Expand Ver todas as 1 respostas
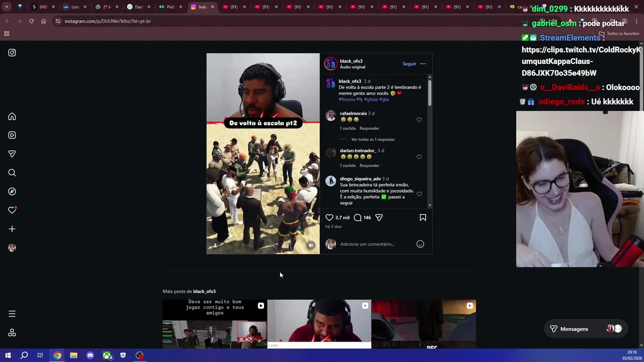Image resolution: width=644 pixels, height=362 pixels. 373,139
